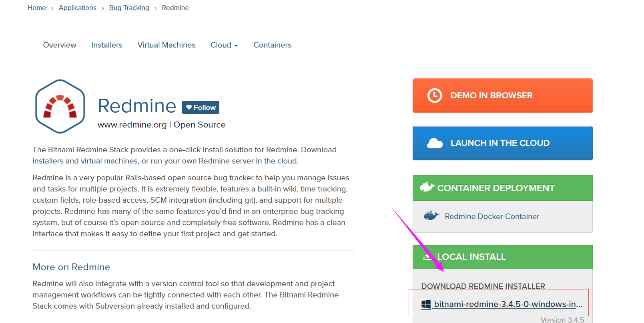Click the 'More on Redmine' heading

pyautogui.click(x=71, y=267)
